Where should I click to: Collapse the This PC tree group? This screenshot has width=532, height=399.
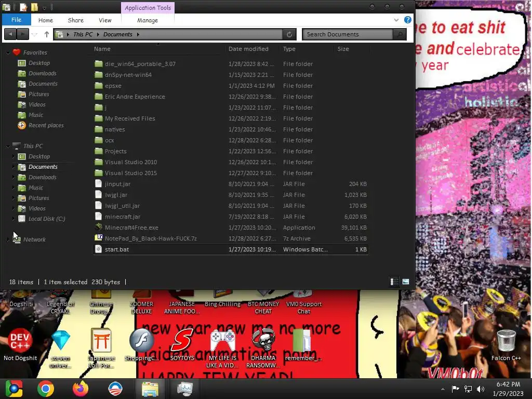(x=8, y=146)
